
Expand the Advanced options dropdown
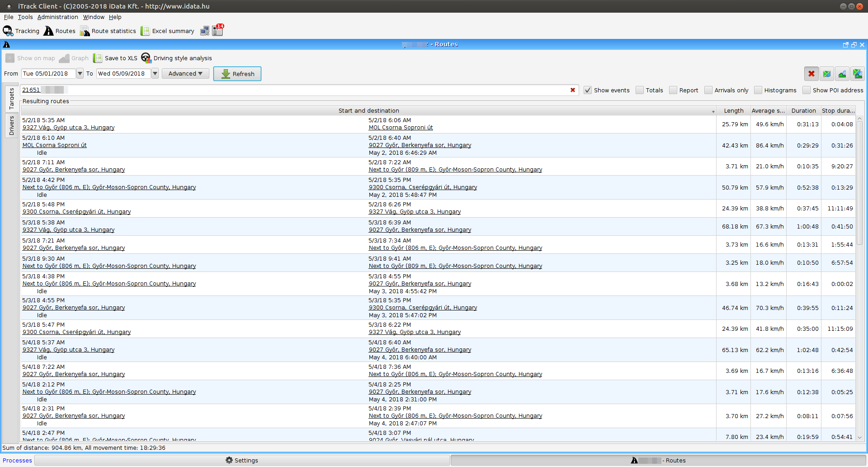pos(185,74)
